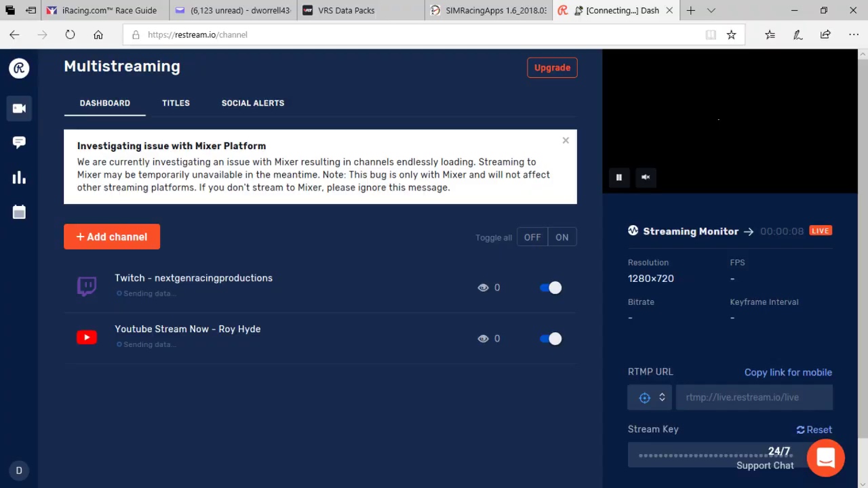The width and height of the screenshot is (868, 488).
Task: Click the YouTube channel logo
Action: coord(87,338)
